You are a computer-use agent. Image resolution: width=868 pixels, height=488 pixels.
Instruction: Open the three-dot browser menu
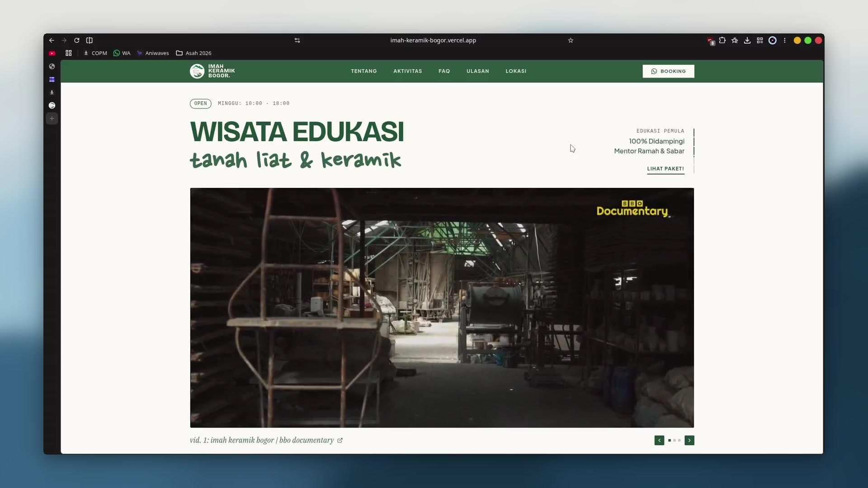(x=785, y=40)
